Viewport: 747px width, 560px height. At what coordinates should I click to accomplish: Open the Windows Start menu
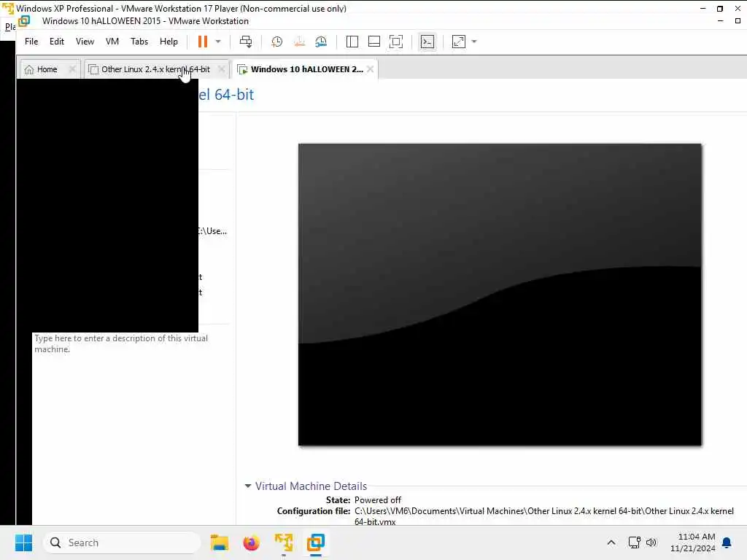tap(23, 542)
